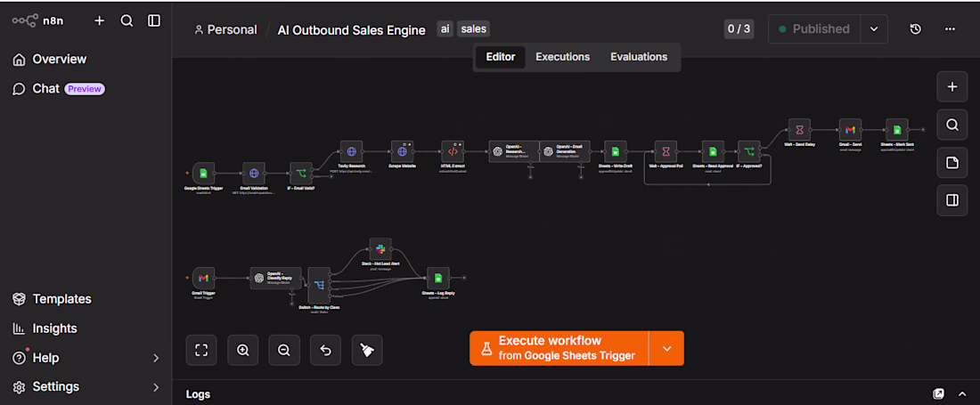Select the OpenAI - Email Generation node
The image size is (980, 405).
click(x=564, y=151)
